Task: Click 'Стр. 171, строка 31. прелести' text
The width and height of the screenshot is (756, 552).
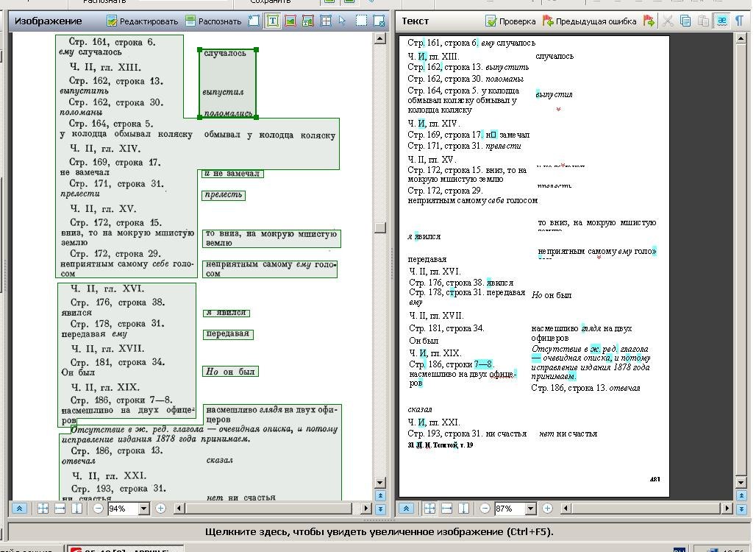Action: pos(464,146)
